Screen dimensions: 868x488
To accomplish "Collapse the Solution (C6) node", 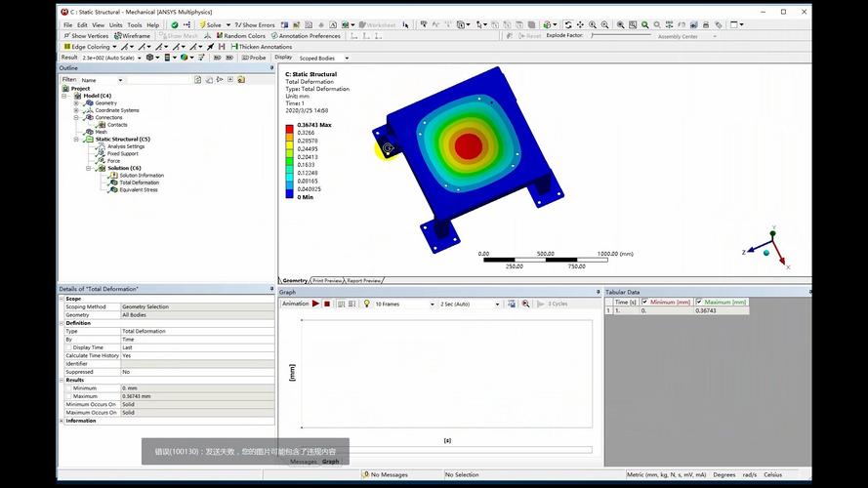I will point(89,168).
